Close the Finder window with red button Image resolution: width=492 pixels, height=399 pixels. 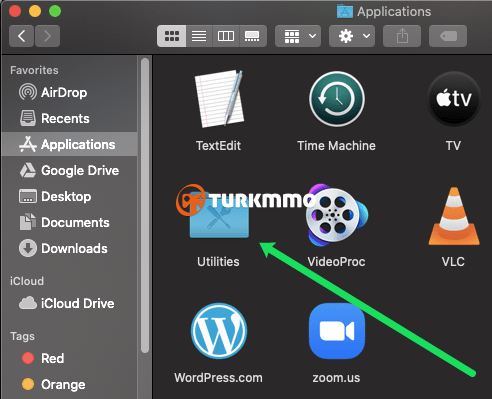pyautogui.click(x=15, y=11)
